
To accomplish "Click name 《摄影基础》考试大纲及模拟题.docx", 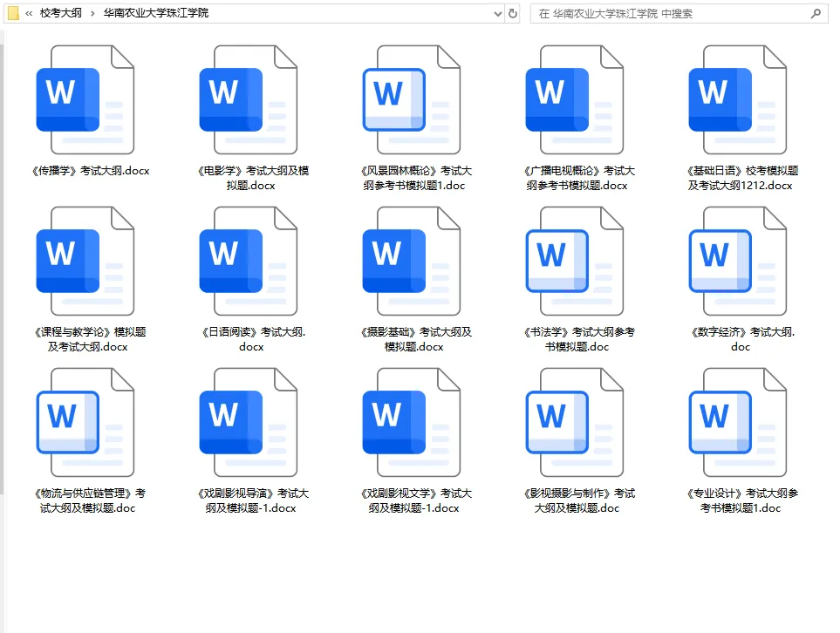I will (x=415, y=339).
